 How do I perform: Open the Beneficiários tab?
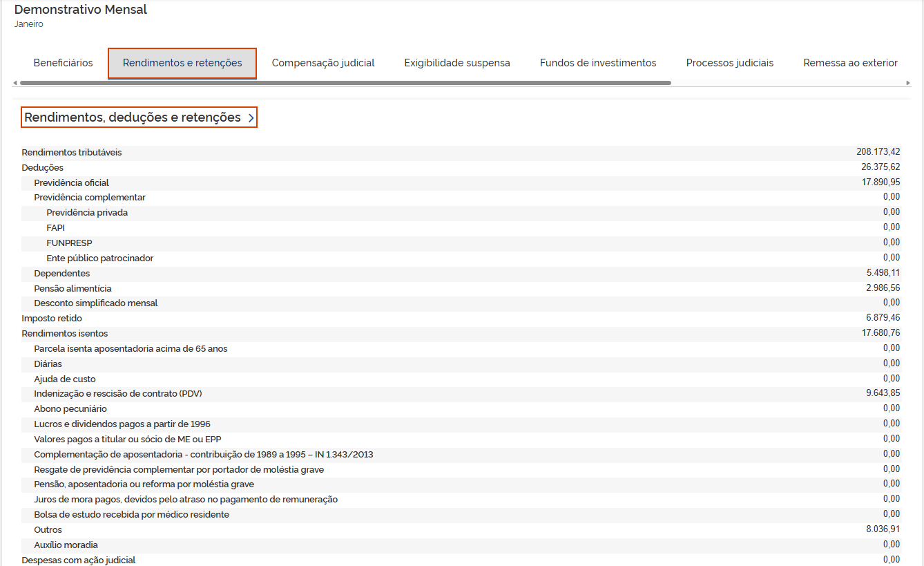coord(63,63)
